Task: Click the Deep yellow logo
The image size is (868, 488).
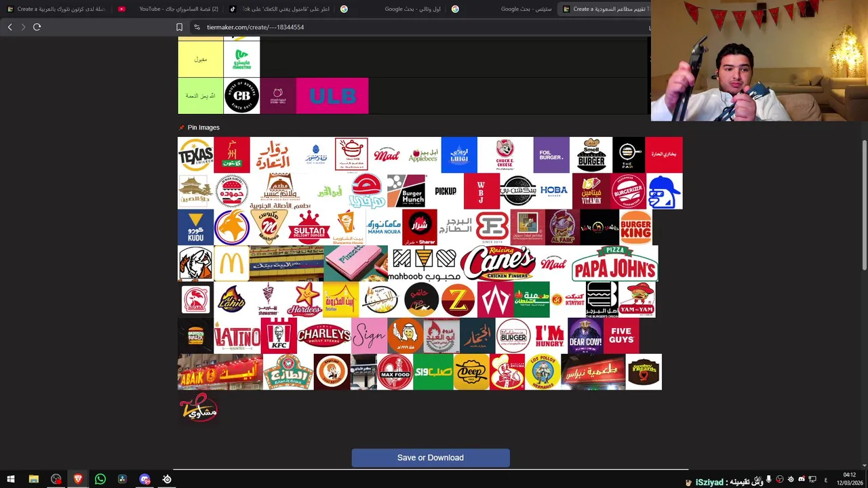Action: pyautogui.click(x=471, y=371)
